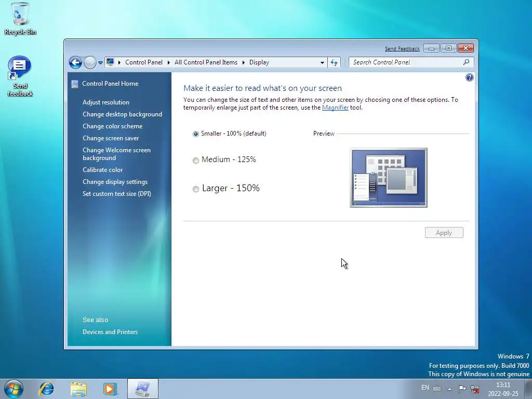The height and width of the screenshot is (399, 532).
Task: Open the Windows Start menu orb
Action: pos(14,389)
